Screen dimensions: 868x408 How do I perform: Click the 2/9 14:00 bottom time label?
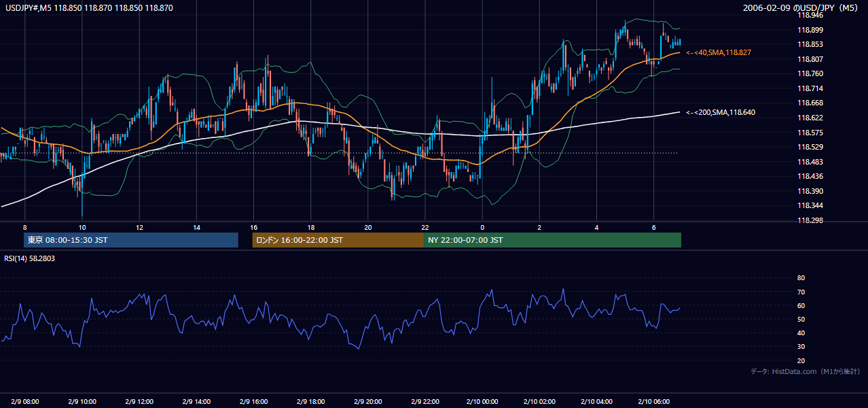tap(196, 401)
